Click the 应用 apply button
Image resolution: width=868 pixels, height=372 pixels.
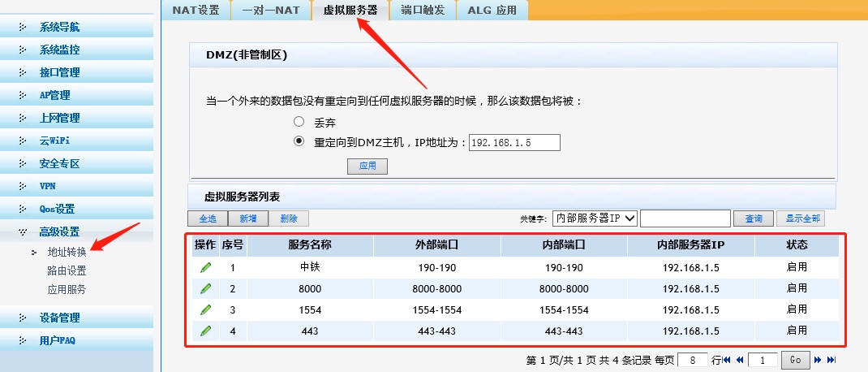(367, 166)
